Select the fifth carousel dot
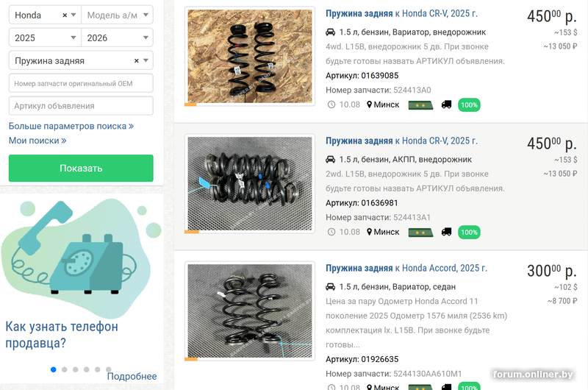This screenshot has height=390, width=588. click(x=98, y=369)
